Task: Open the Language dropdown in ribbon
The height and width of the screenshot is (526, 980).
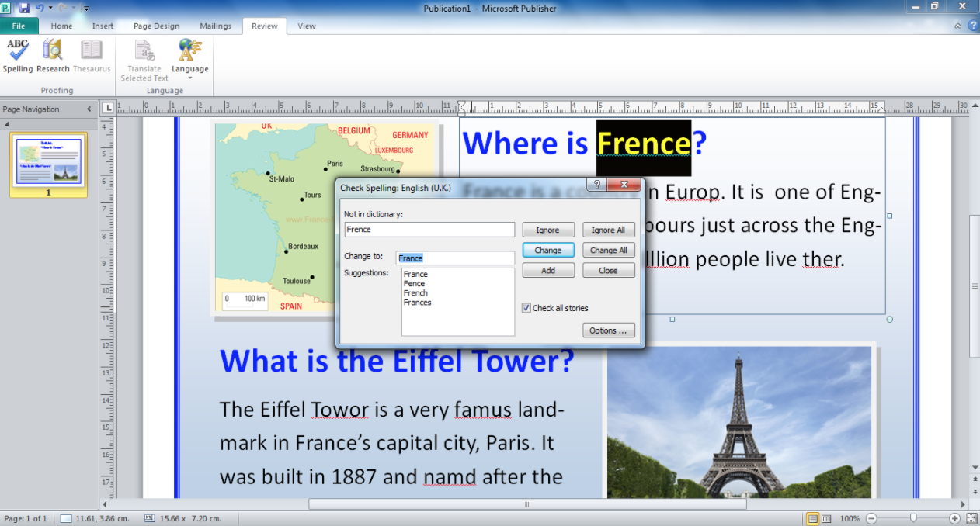Action: pos(190,61)
